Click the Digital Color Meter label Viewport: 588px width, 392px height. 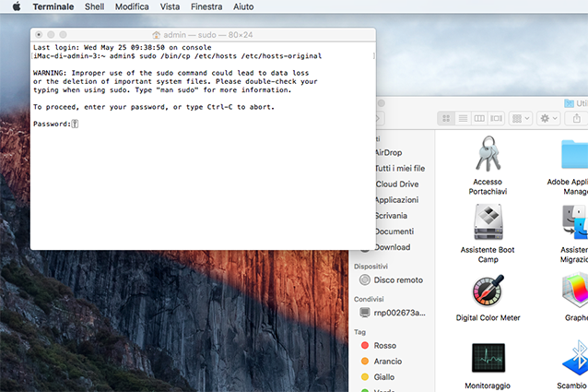[488, 317]
